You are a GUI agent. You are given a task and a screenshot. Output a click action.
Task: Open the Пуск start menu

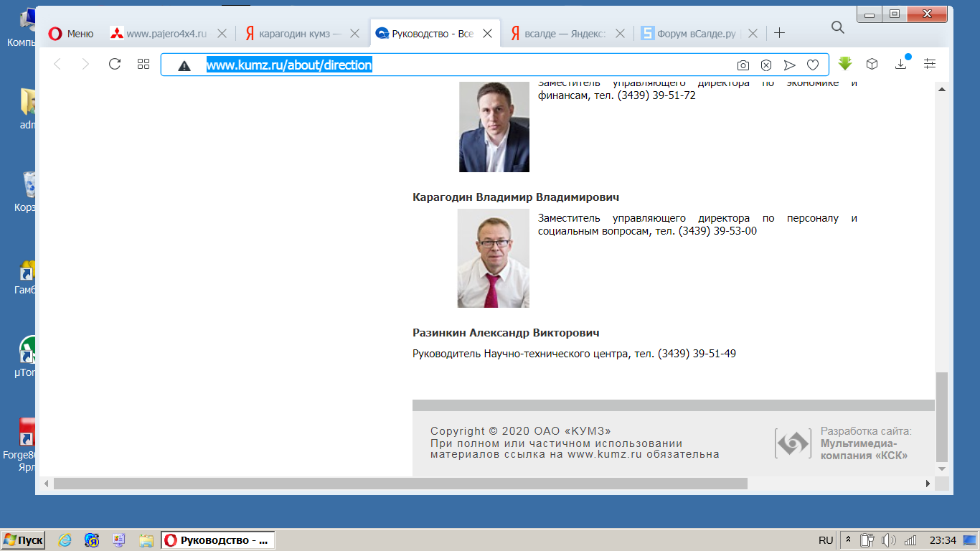24,540
